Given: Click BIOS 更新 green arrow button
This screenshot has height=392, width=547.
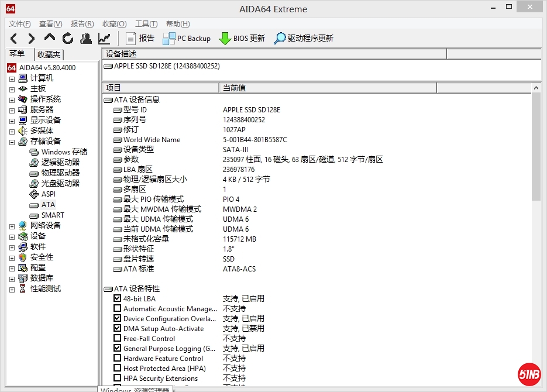Looking at the screenshot, I should click(x=242, y=39).
